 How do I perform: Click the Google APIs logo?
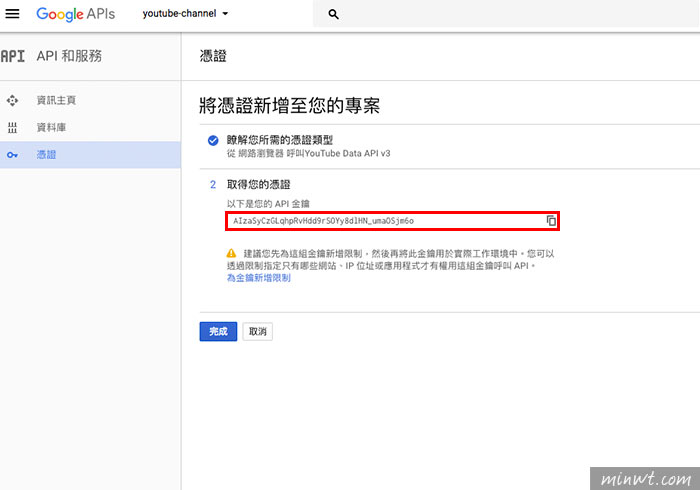pyautogui.click(x=75, y=14)
